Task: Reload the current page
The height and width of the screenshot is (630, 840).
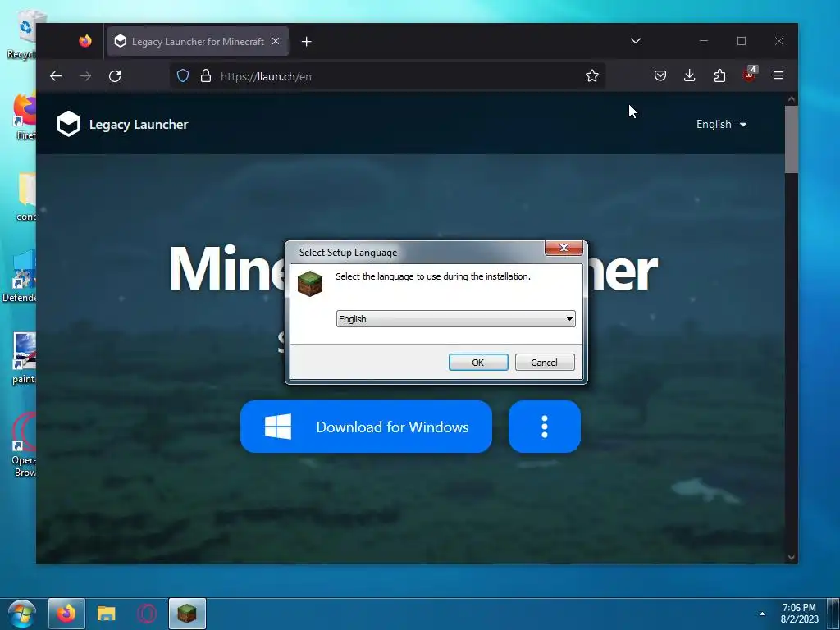Action: click(115, 76)
